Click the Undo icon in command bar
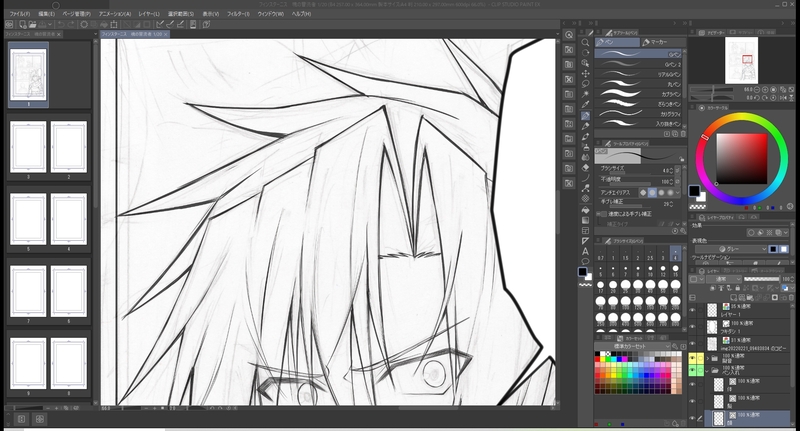Image resolution: width=800 pixels, height=431 pixels. [x=61, y=24]
